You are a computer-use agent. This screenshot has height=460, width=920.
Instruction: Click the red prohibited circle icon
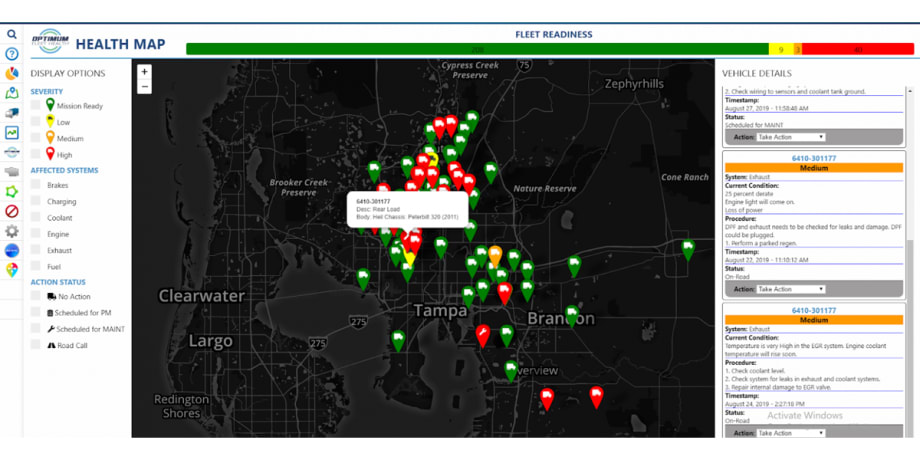click(12, 211)
